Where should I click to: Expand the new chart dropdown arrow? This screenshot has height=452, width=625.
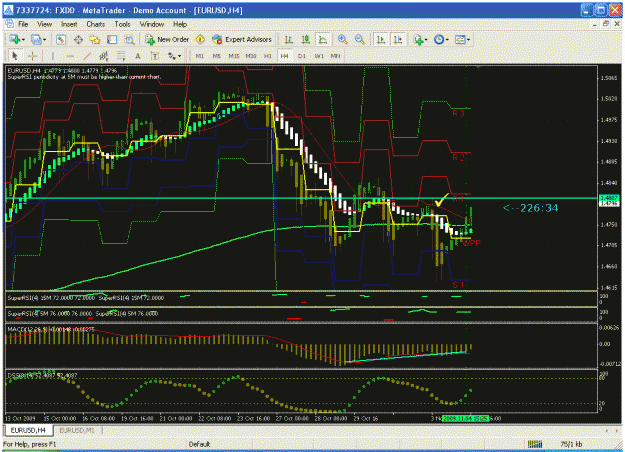click(24, 40)
